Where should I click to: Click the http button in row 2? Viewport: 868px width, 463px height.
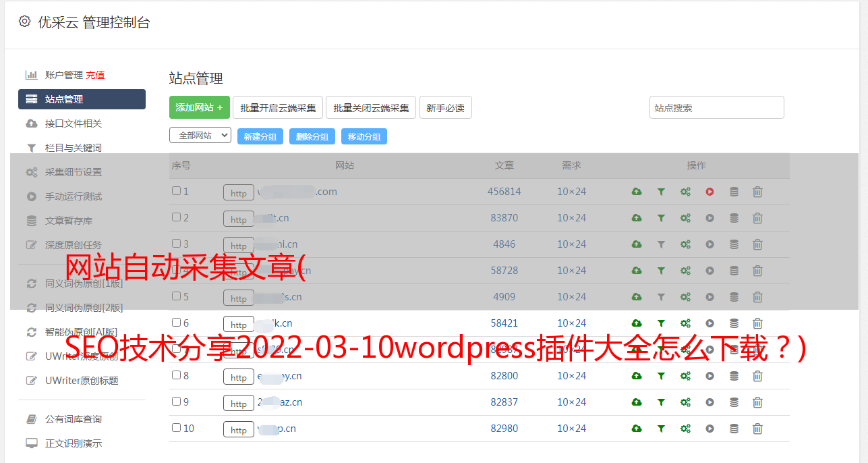pyautogui.click(x=239, y=219)
